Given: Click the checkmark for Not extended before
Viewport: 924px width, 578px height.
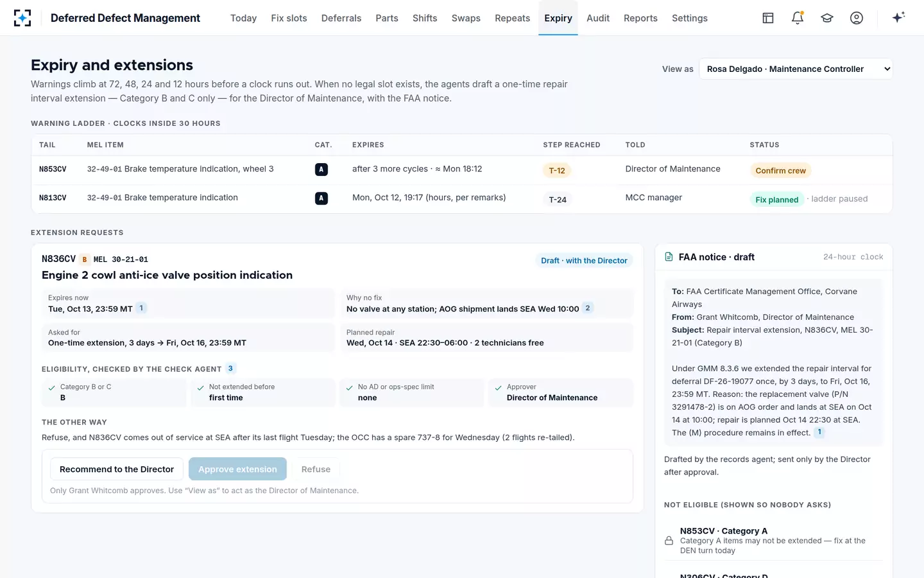Looking at the screenshot, I should (x=200, y=388).
